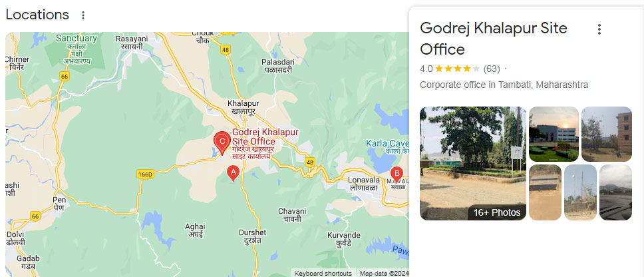Select map pin A marker

tap(233, 173)
